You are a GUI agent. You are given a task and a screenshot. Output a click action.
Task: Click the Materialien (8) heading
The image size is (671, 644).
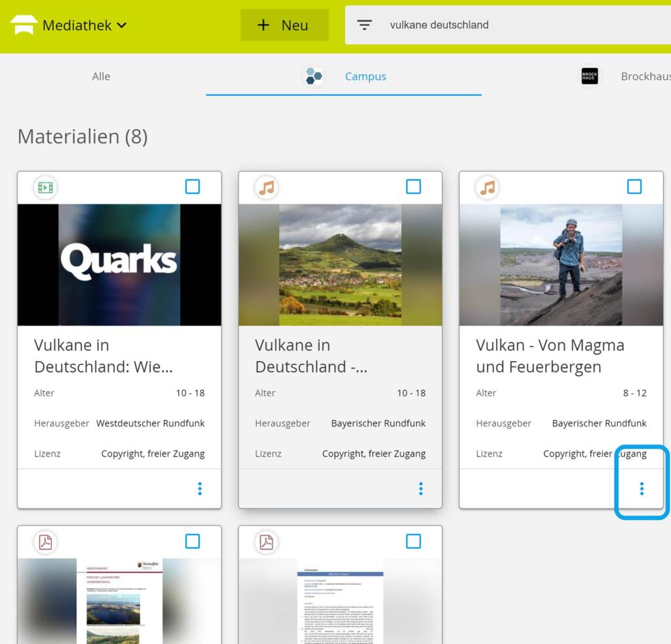coord(83,136)
